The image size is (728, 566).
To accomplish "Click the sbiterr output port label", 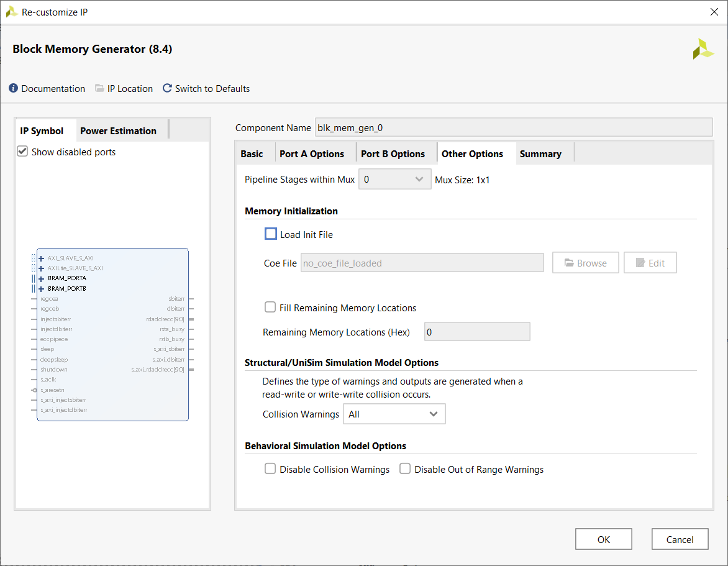I will 176,299.
